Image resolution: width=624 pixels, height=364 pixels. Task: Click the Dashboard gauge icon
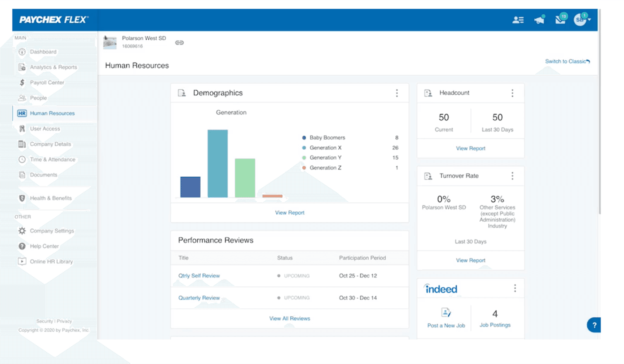point(22,52)
